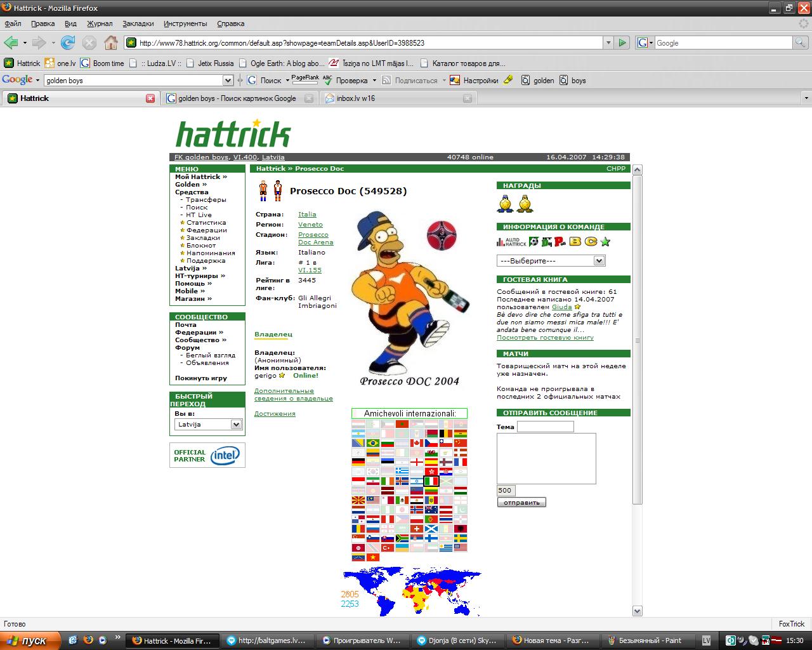Open the address bar history dropdown arrow
The height and width of the screenshot is (650, 812).
click(x=608, y=43)
